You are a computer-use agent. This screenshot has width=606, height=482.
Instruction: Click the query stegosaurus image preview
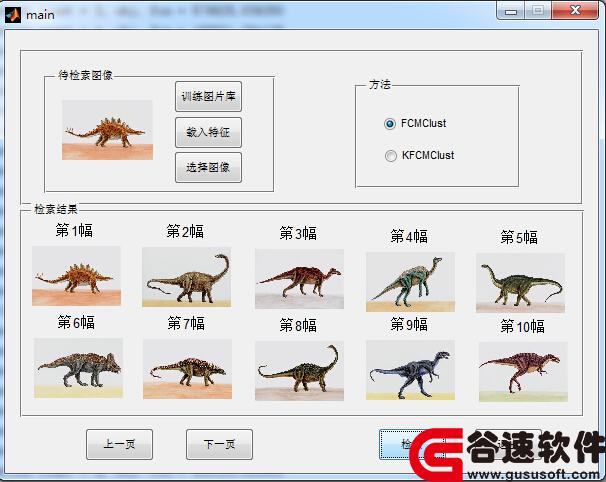click(x=107, y=130)
